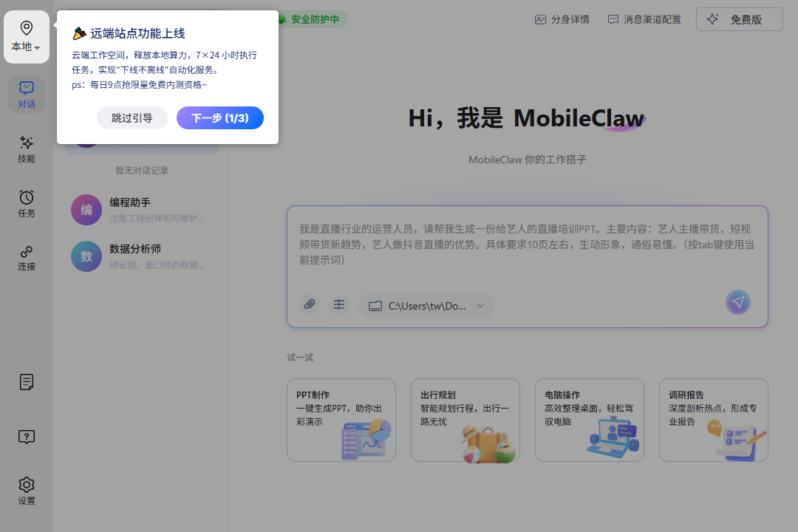Open the 技能 skills section
Viewport: 798px width, 532px height.
click(x=27, y=149)
